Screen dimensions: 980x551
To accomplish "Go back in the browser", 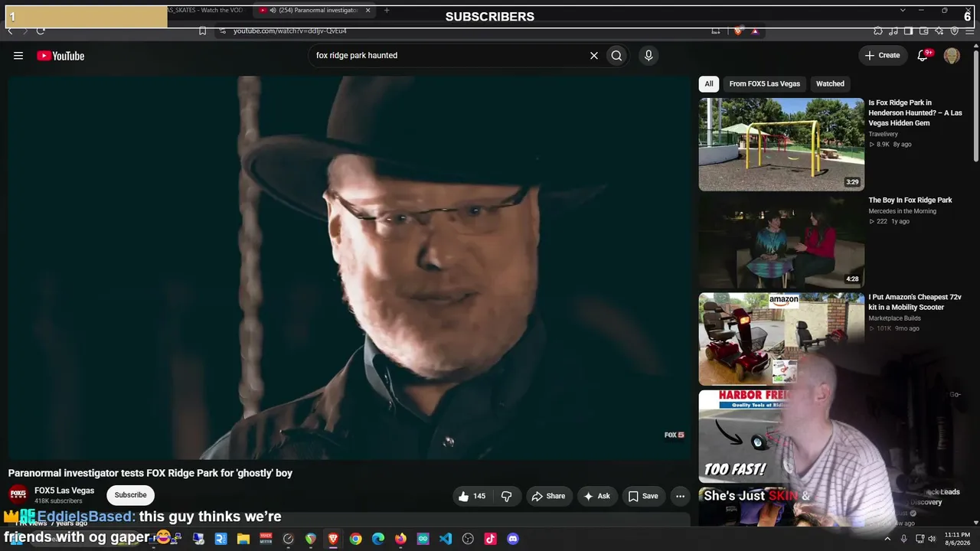I will [10, 31].
